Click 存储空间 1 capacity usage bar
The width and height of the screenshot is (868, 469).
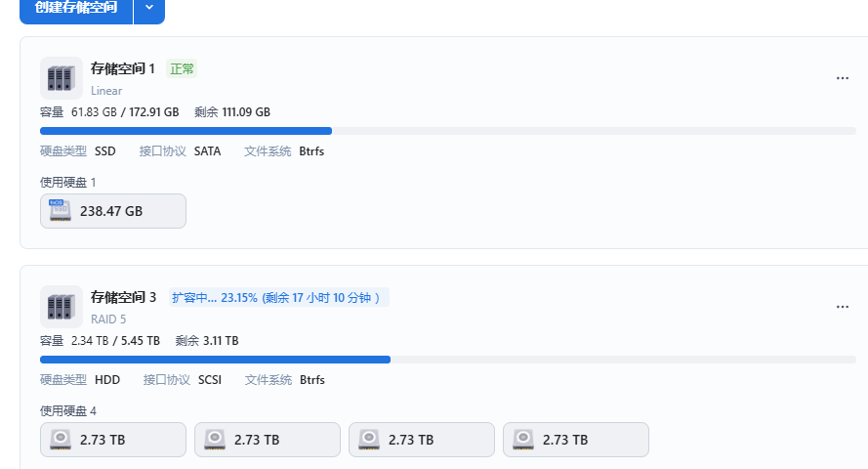(x=448, y=131)
